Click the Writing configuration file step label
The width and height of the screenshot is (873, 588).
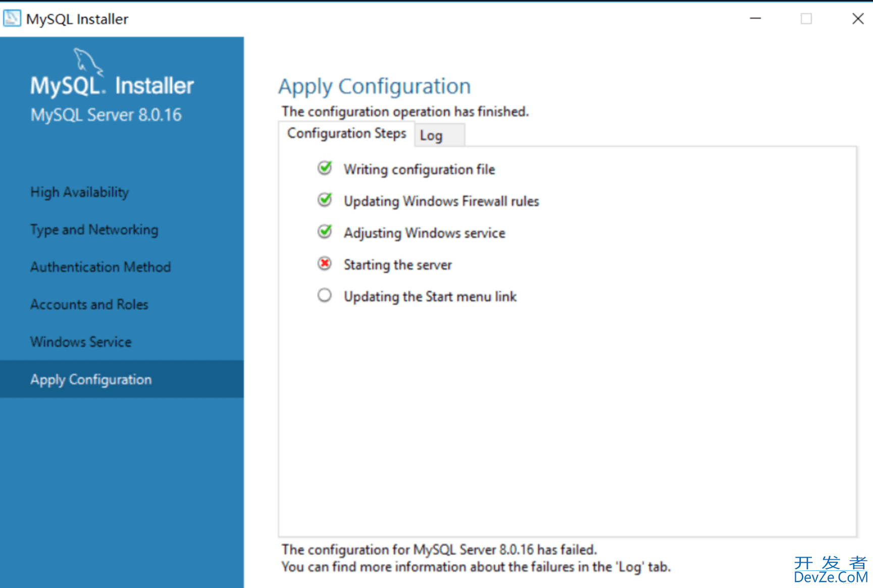pos(419,170)
